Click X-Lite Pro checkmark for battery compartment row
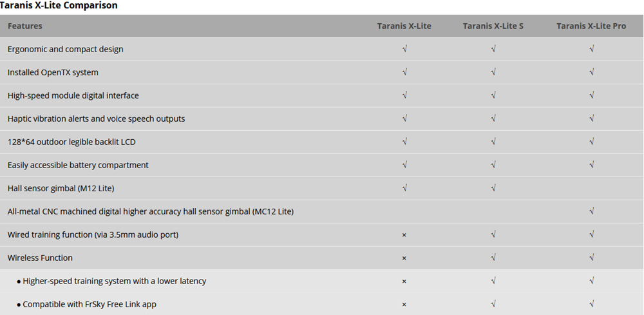 (x=591, y=165)
